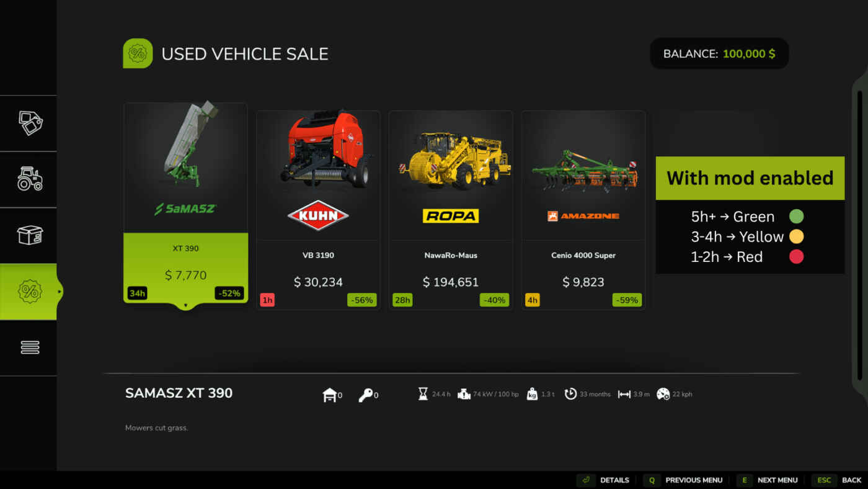Click the weight kg icon
This screenshot has height=489, width=868.
[x=532, y=394]
